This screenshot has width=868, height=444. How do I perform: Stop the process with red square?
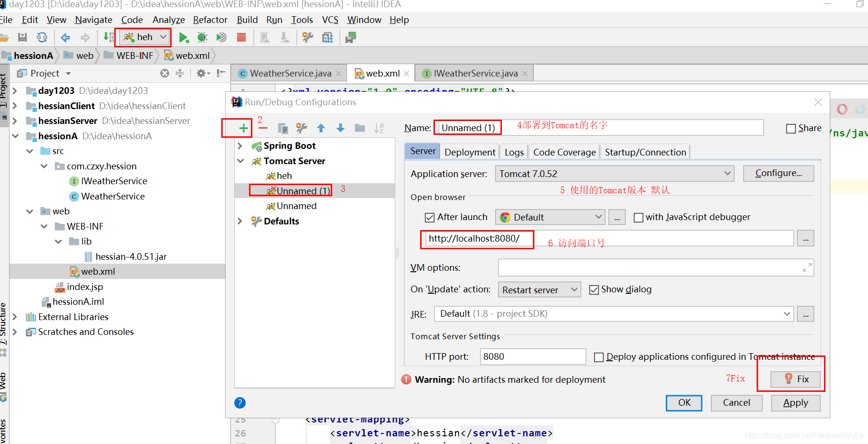(x=241, y=37)
